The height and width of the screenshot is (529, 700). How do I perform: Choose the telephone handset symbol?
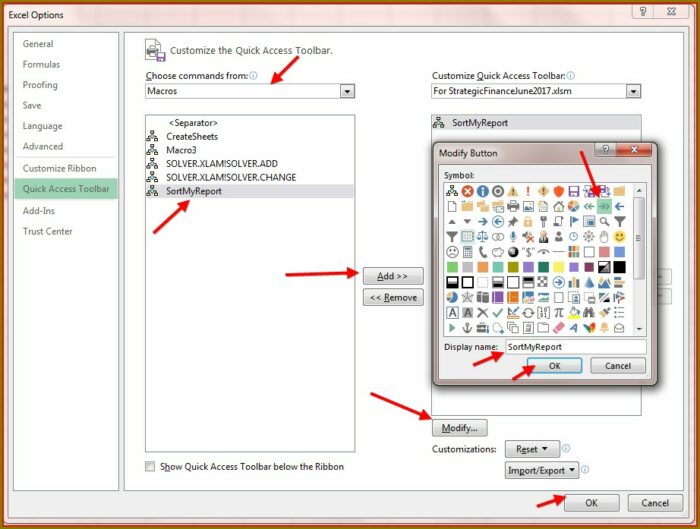click(482, 252)
